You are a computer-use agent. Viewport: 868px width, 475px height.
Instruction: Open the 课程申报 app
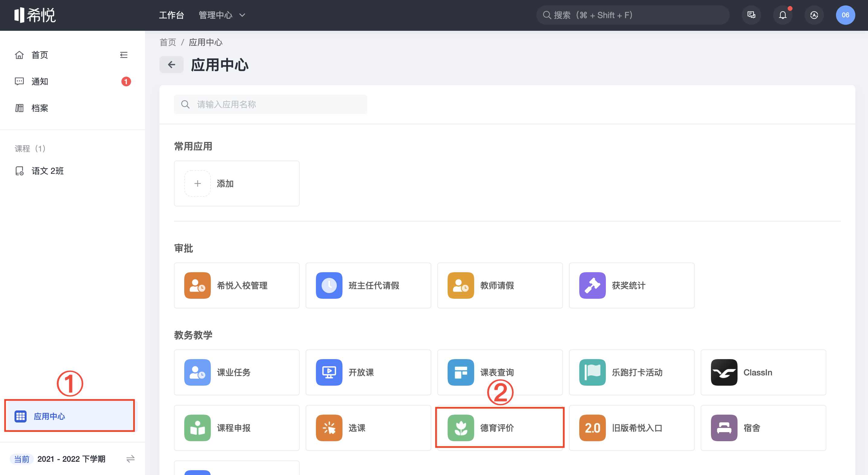pos(236,428)
